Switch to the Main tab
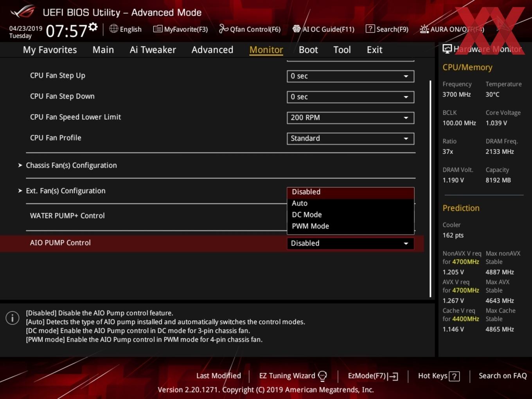The image size is (532, 399). (x=103, y=50)
